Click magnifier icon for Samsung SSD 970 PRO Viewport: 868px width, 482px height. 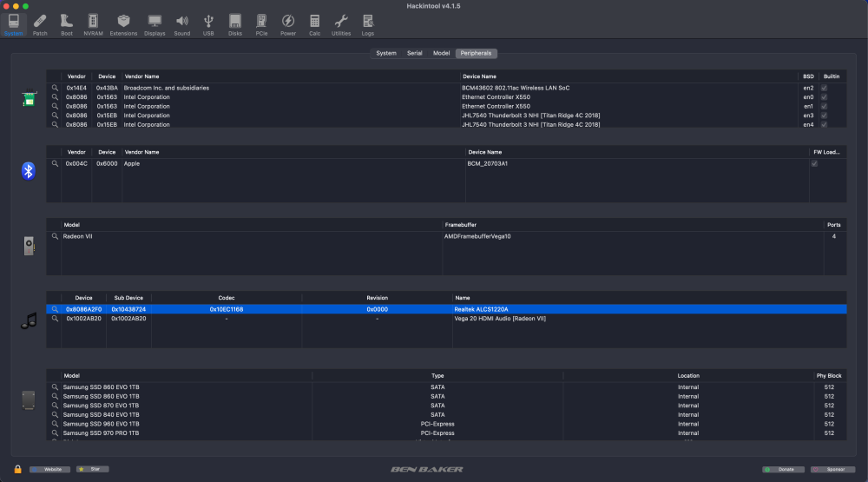(55, 433)
